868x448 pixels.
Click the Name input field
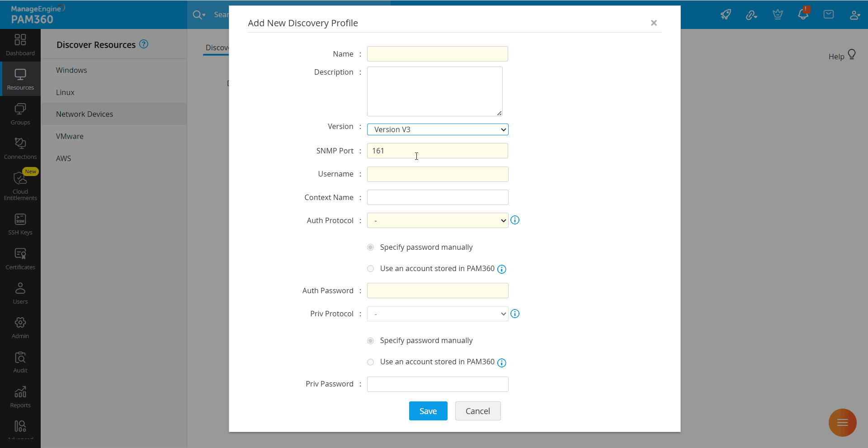pos(437,54)
